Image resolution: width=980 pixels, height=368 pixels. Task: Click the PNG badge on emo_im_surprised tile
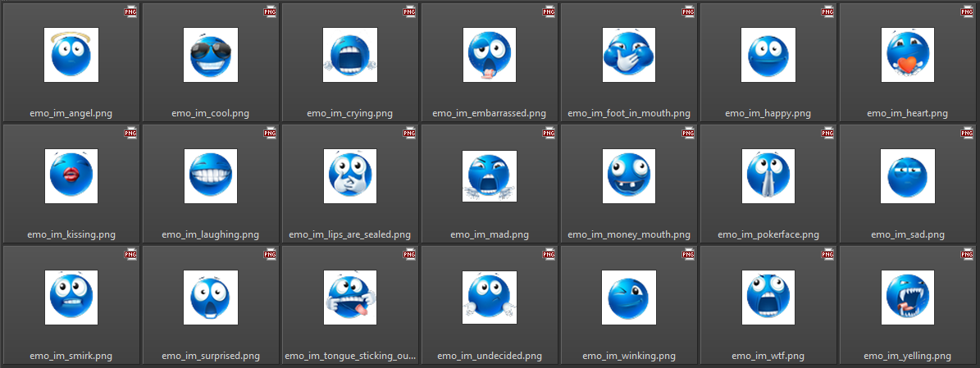[x=270, y=253]
